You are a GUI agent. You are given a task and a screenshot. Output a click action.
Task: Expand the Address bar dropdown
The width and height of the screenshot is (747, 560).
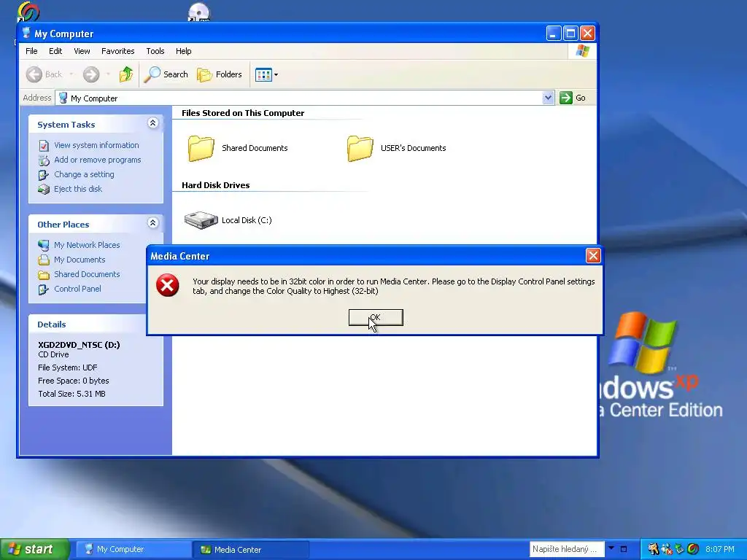548,98
